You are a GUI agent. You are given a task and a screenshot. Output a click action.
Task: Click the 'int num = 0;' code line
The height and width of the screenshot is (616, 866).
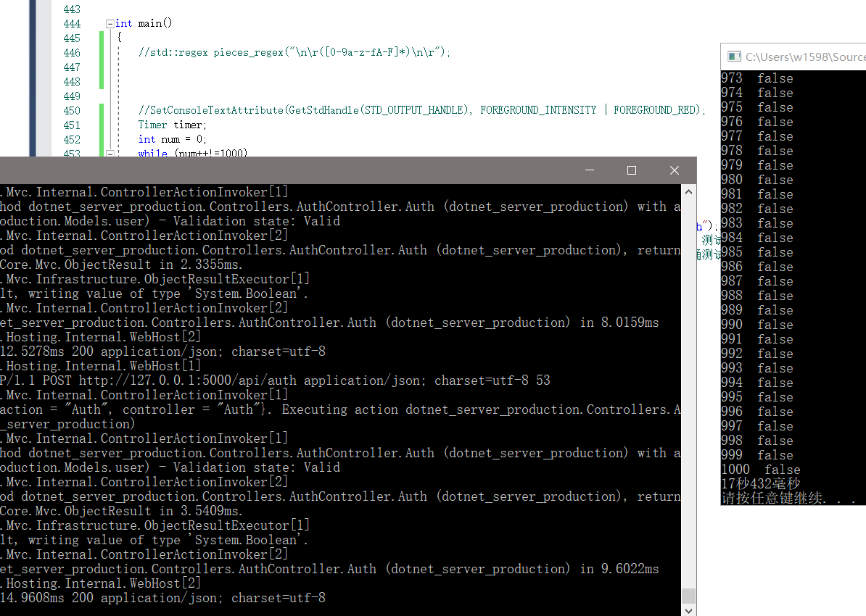coord(173,139)
